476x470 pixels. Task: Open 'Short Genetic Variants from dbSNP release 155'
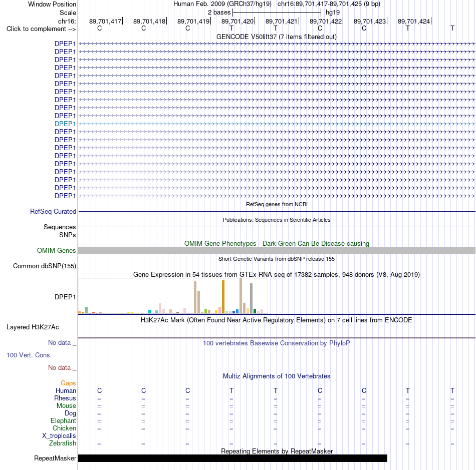(x=277, y=259)
